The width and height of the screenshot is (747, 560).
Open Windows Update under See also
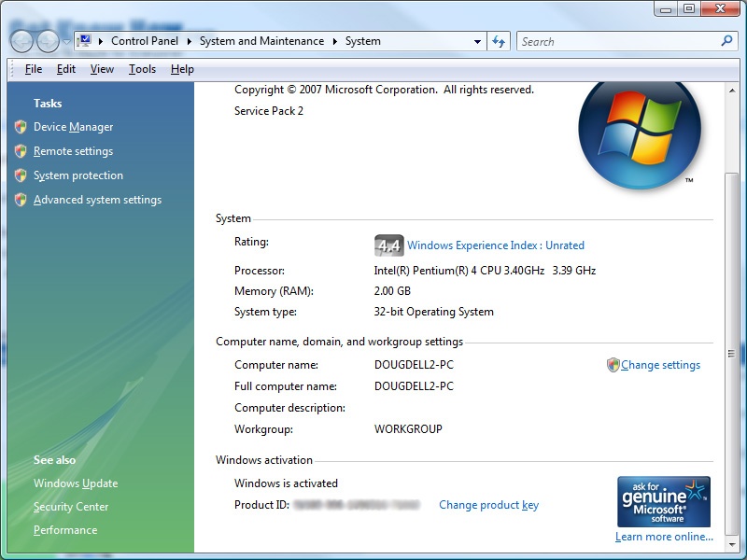pos(76,483)
